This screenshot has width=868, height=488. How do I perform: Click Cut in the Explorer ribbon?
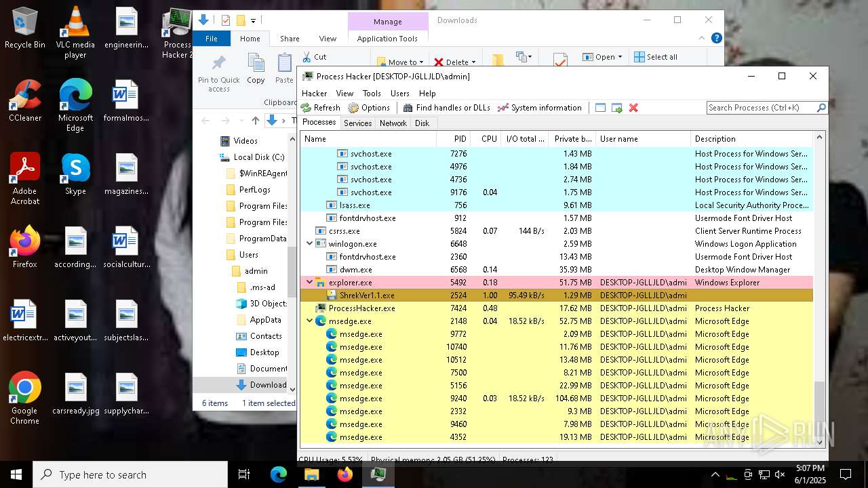pos(314,57)
